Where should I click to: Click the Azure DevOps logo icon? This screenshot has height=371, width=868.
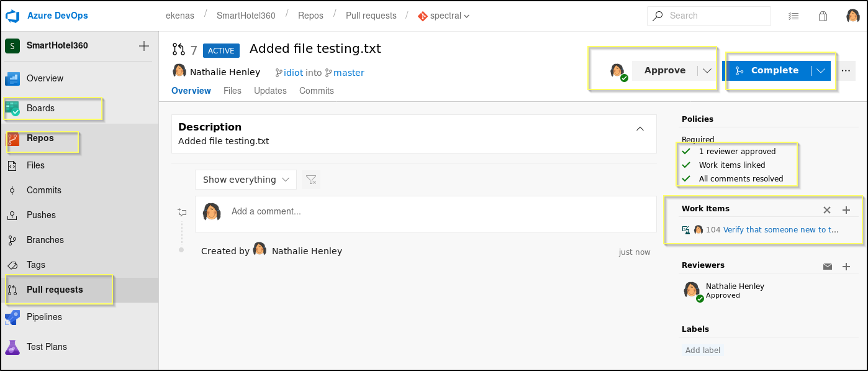tap(13, 16)
